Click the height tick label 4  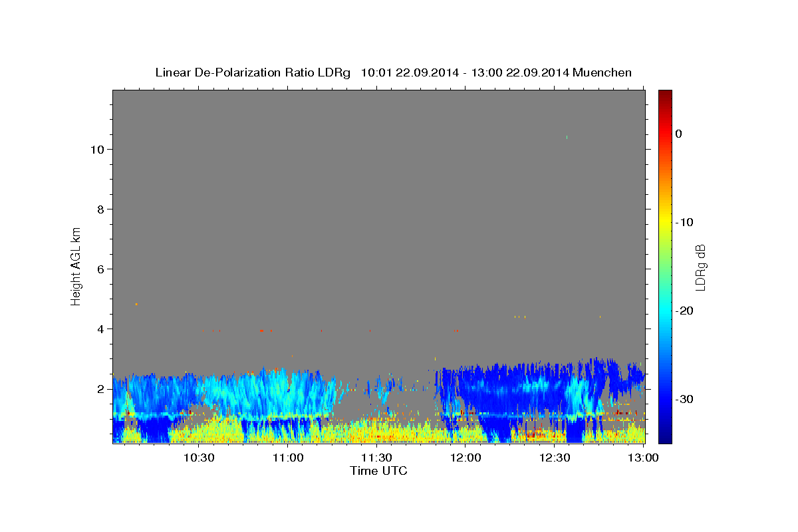[x=101, y=329]
